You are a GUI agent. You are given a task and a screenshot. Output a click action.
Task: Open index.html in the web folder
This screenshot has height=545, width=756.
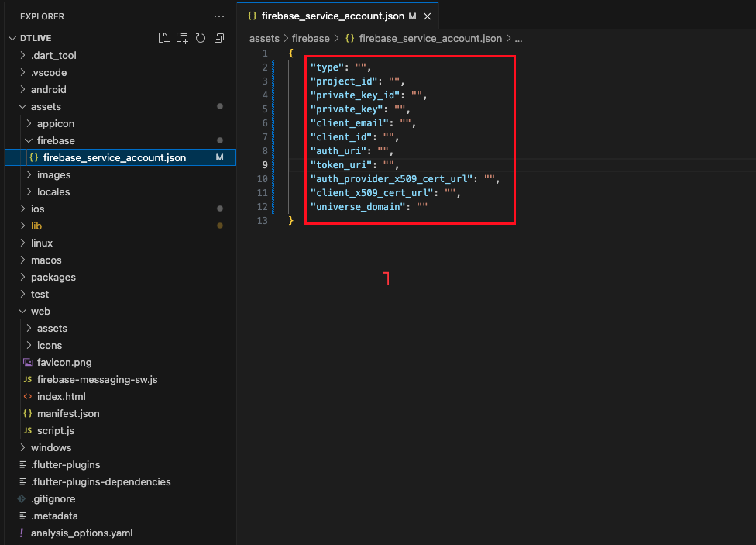tap(121, 396)
